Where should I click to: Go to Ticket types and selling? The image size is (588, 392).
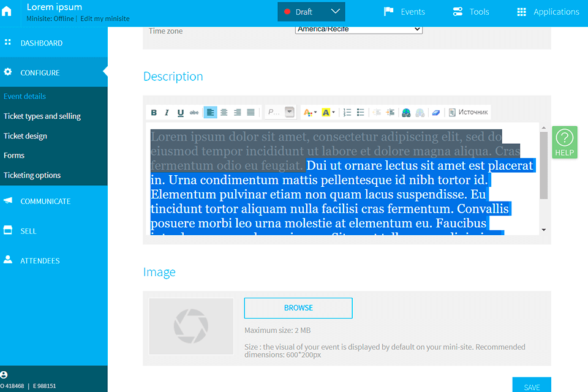(x=42, y=116)
